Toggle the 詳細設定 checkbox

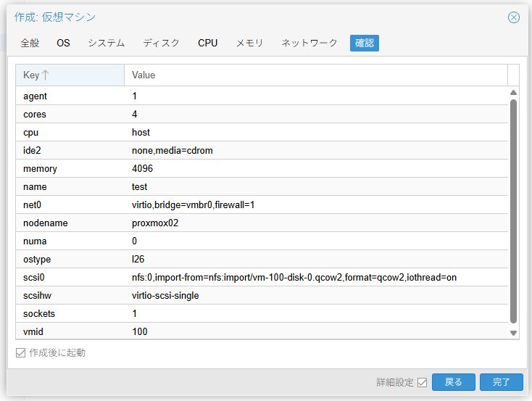[x=423, y=383]
